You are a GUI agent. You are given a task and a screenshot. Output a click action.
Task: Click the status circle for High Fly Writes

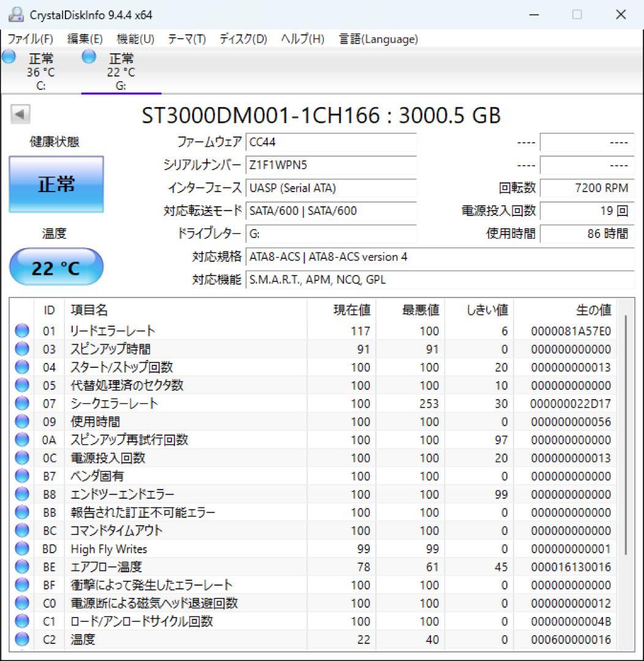pos(21,549)
